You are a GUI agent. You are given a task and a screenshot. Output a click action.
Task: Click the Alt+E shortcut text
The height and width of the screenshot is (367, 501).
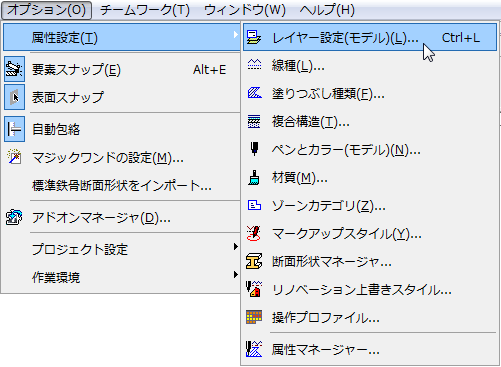(x=209, y=70)
